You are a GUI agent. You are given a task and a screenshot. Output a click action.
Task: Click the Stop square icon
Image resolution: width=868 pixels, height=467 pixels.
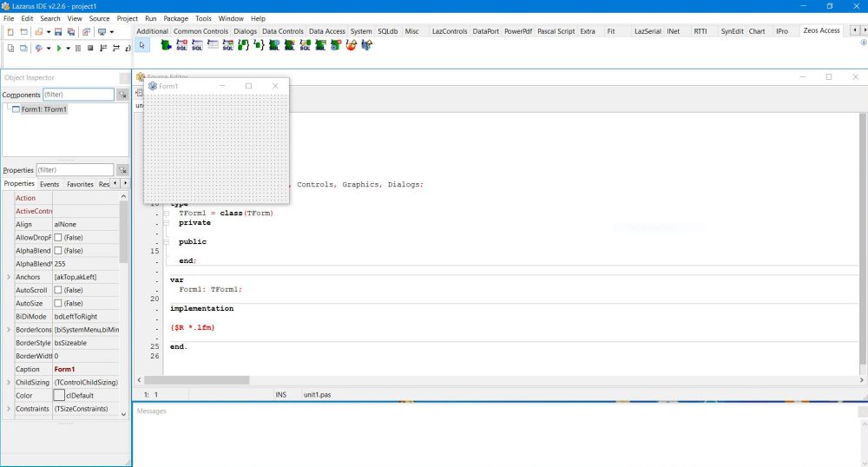tap(90, 48)
